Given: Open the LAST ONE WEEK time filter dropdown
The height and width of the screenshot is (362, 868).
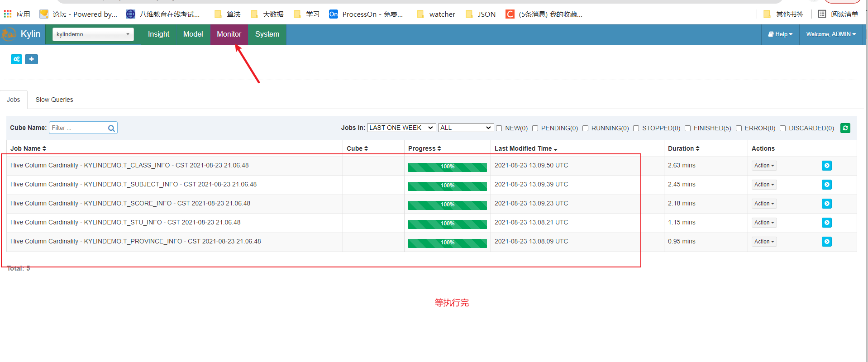Looking at the screenshot, I should point(401,128).
